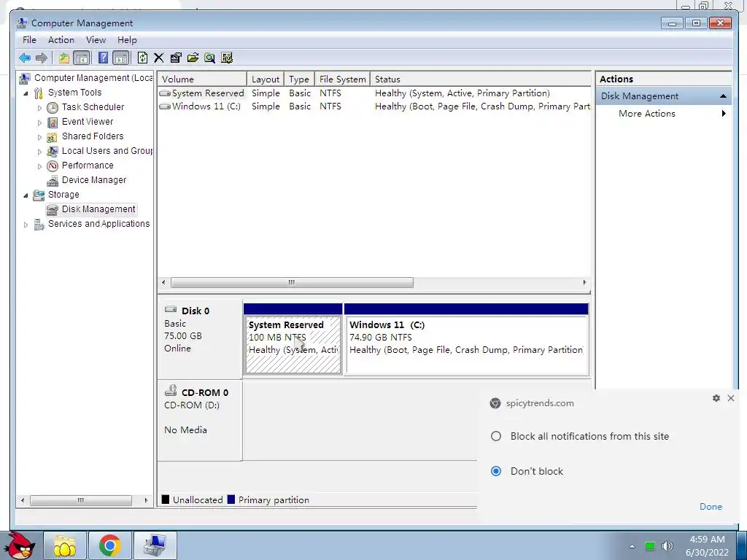Select the Task Scheduler node
The image size is (747, 560).
(93, 107)
